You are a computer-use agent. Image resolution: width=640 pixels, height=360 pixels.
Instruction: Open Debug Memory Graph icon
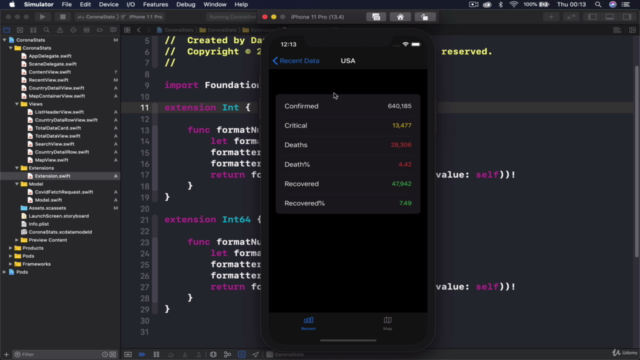(x=227, y=355)
